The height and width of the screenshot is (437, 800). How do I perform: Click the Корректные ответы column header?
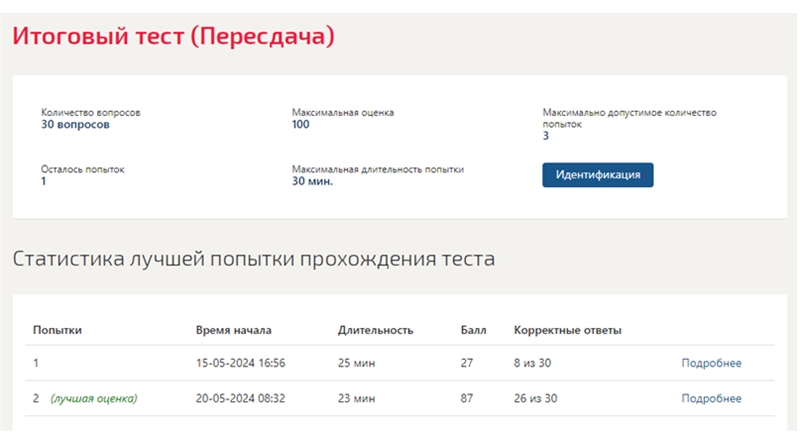coord(567,330)
